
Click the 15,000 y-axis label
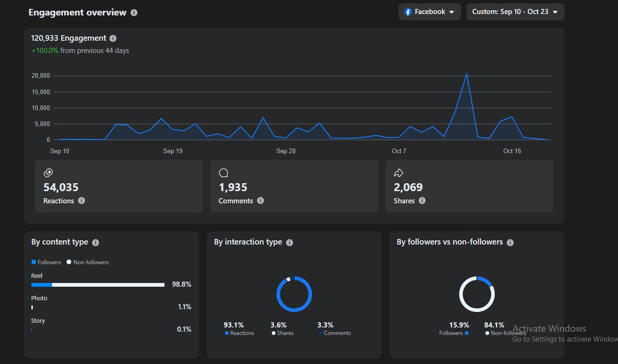41,92
